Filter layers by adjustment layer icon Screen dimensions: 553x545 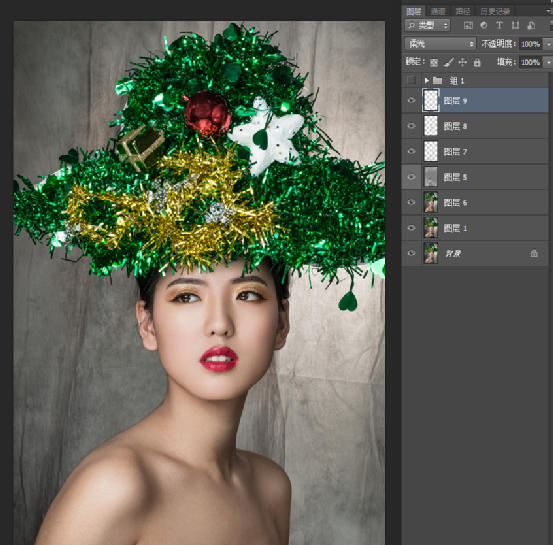pyautogui.click(x=484, y=25)
